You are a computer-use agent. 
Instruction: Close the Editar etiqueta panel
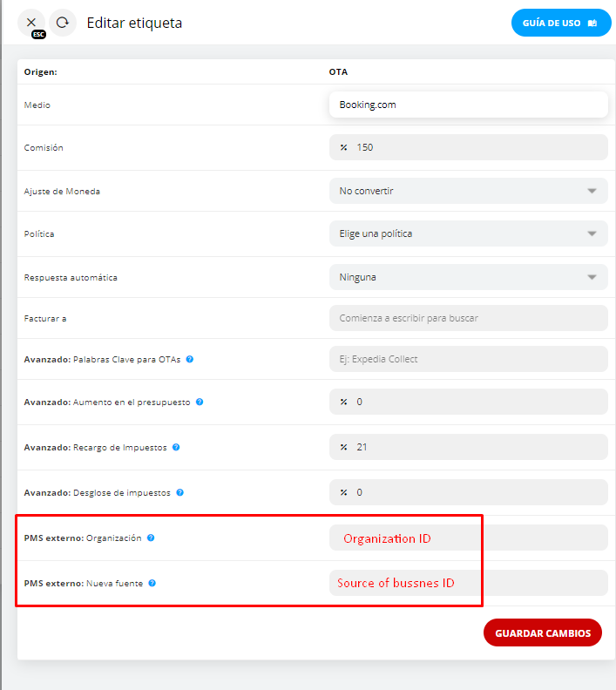point(31,23)
